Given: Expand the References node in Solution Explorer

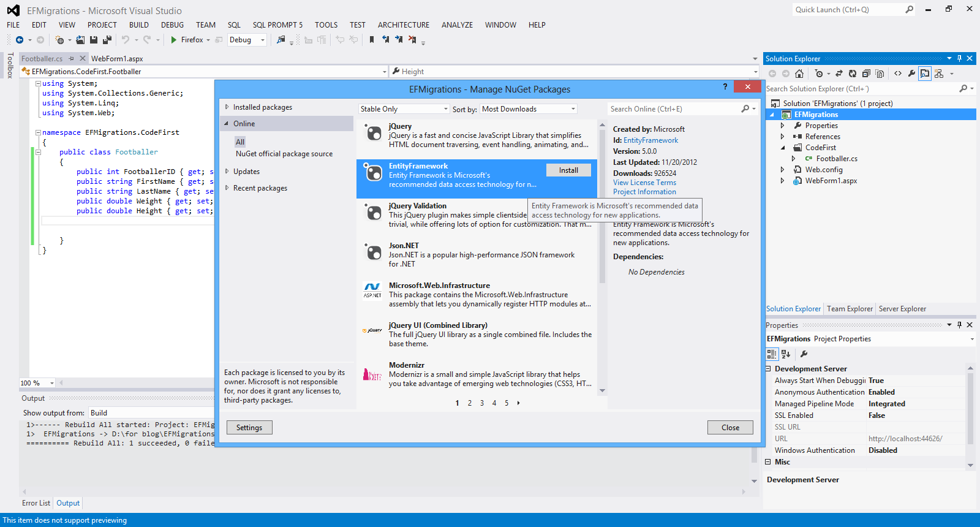Looking at the screenshot, I should click(x=782, y=137).
